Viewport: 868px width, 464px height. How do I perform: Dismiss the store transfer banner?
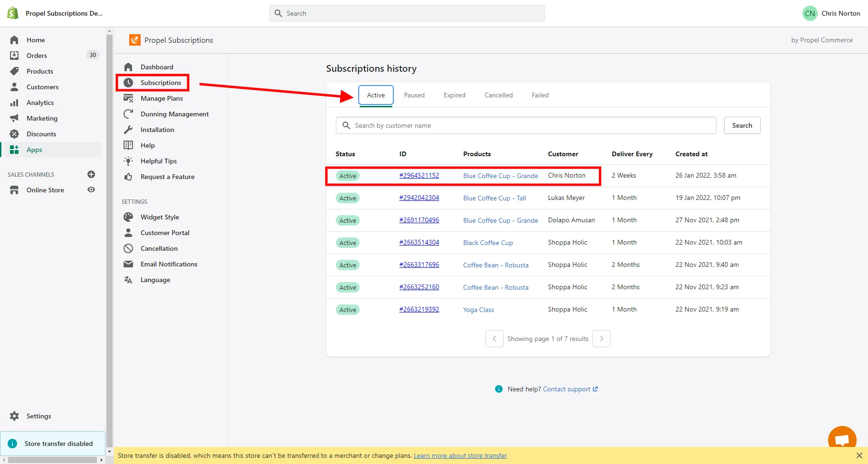click(859, 455)
